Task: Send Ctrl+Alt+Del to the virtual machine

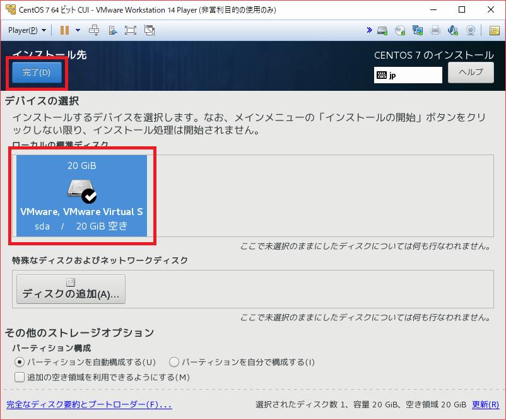Action: pos(94,30)
